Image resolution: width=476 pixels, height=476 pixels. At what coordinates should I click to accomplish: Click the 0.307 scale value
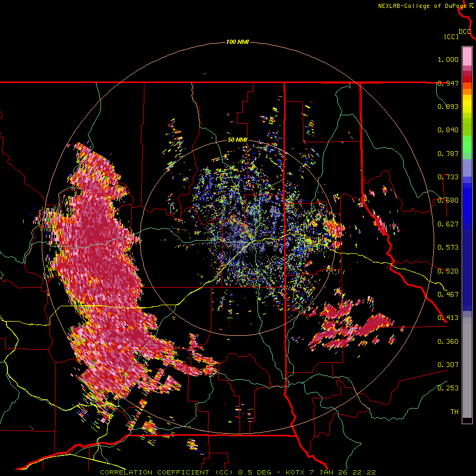click(x=448, y=365)
